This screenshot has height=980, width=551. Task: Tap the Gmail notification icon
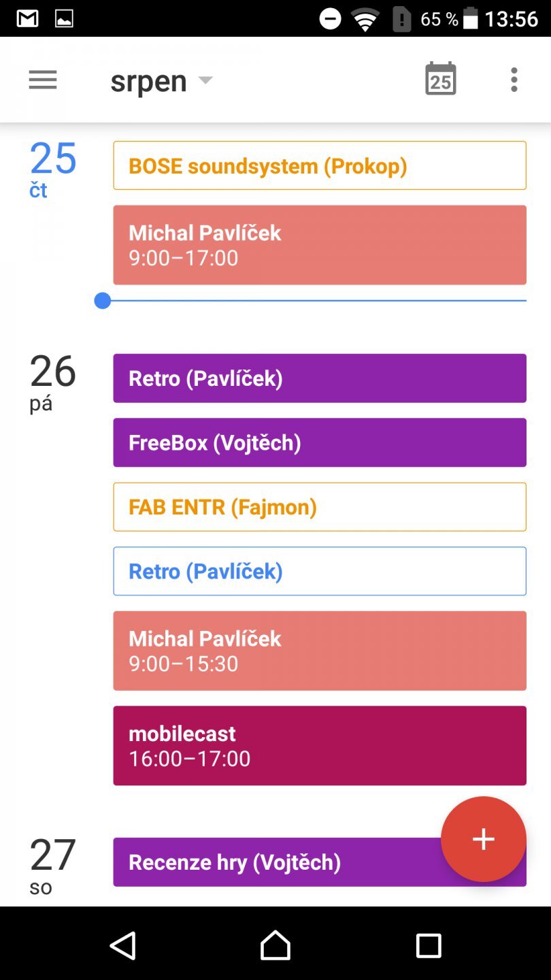tap(28, 18)
